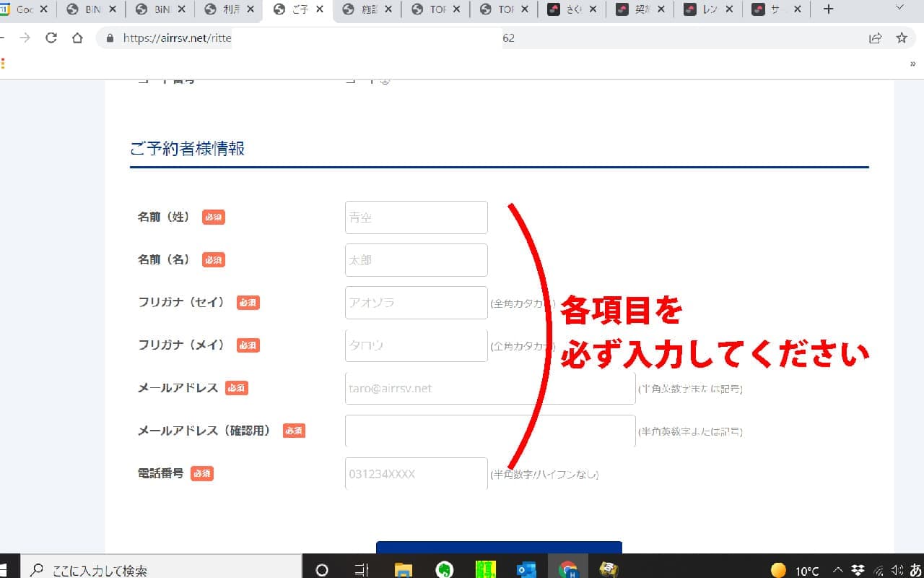Open Outlook from the taskbar
924x578 pixels.
tap(526, 569)
